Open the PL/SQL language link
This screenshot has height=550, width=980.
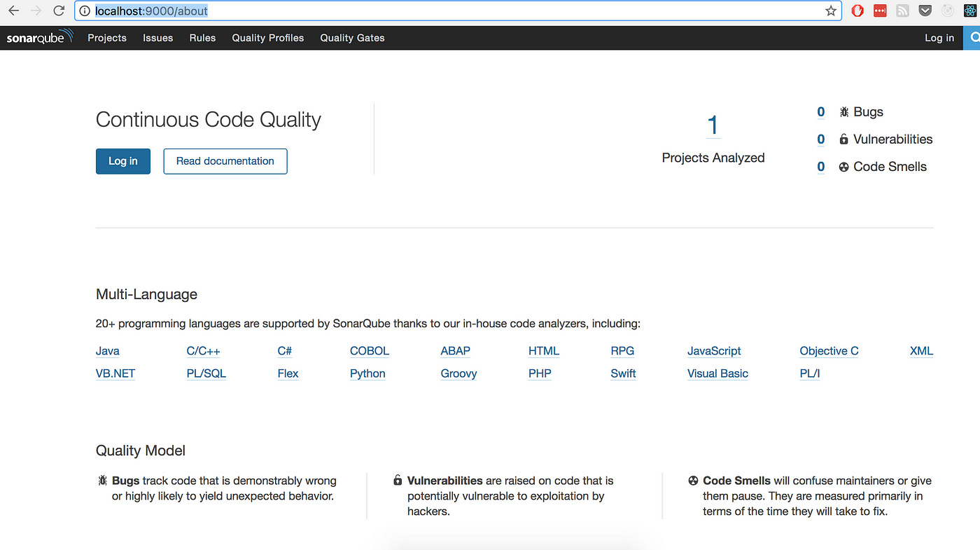coord(206,373)
